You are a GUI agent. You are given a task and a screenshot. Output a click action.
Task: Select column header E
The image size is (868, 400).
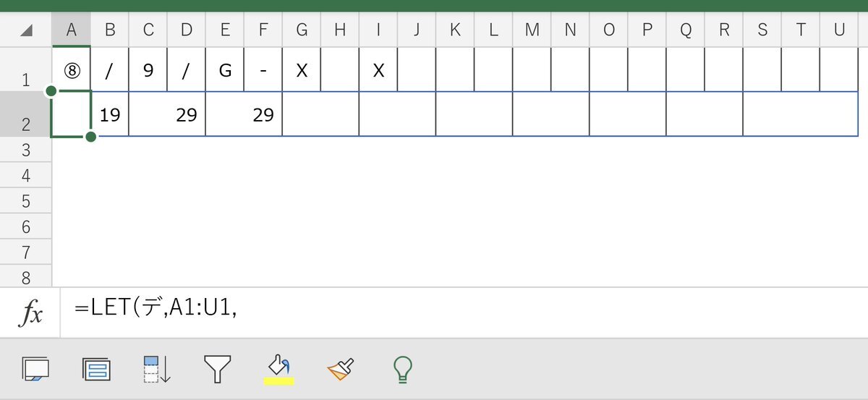click(x=225, y=30)
